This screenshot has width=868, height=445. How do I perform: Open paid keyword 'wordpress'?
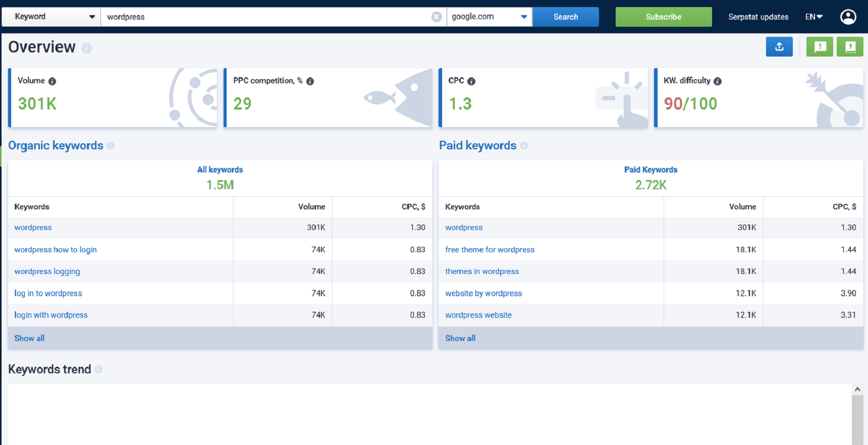[x=464, y=228]
